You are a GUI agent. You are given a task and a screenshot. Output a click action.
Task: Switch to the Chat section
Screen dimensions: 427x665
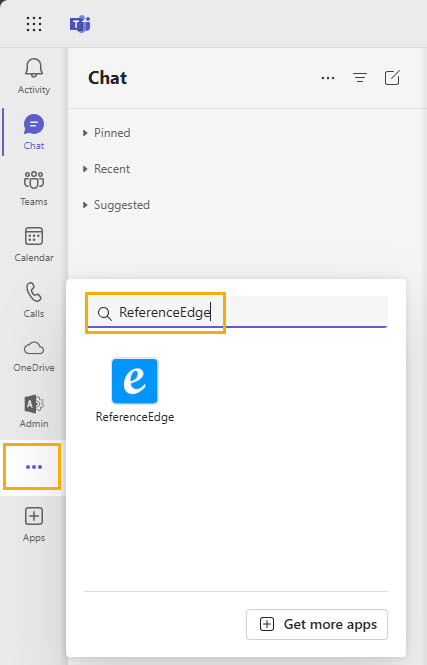tap(34, 132)
